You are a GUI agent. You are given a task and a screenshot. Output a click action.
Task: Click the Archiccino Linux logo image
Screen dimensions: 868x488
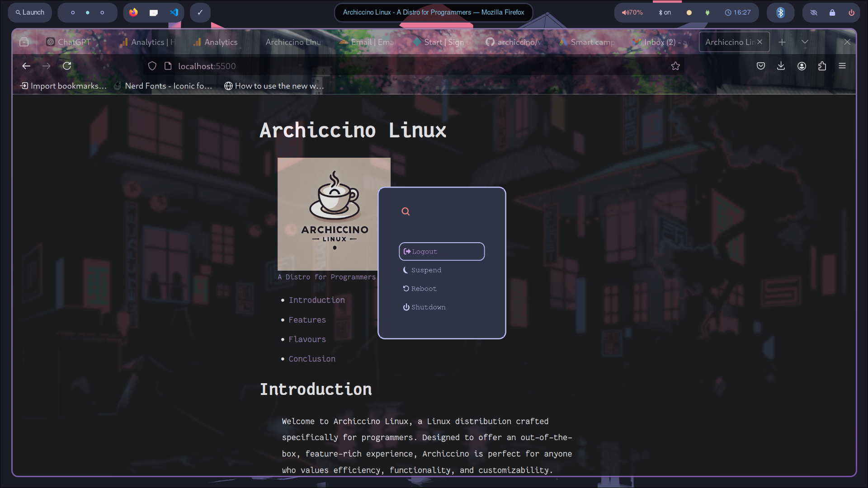pyautogui.click(x=334, y=214)
